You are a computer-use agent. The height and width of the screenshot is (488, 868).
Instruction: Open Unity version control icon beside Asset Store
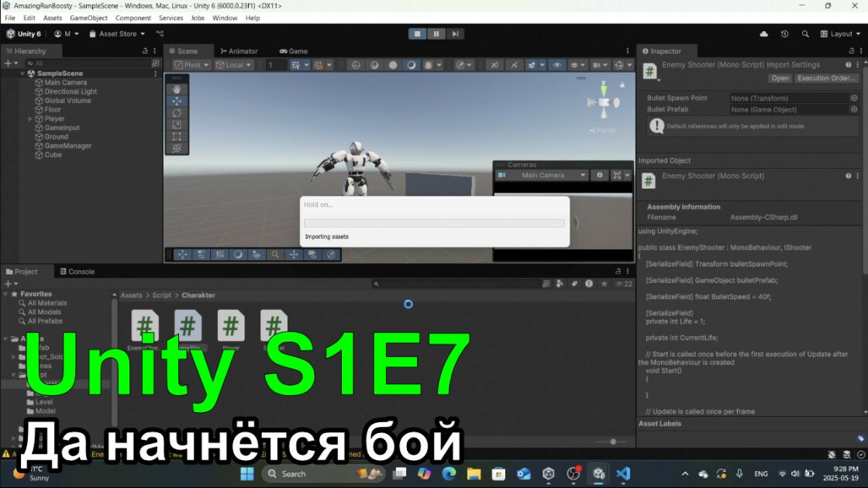[x=160, y=34]
